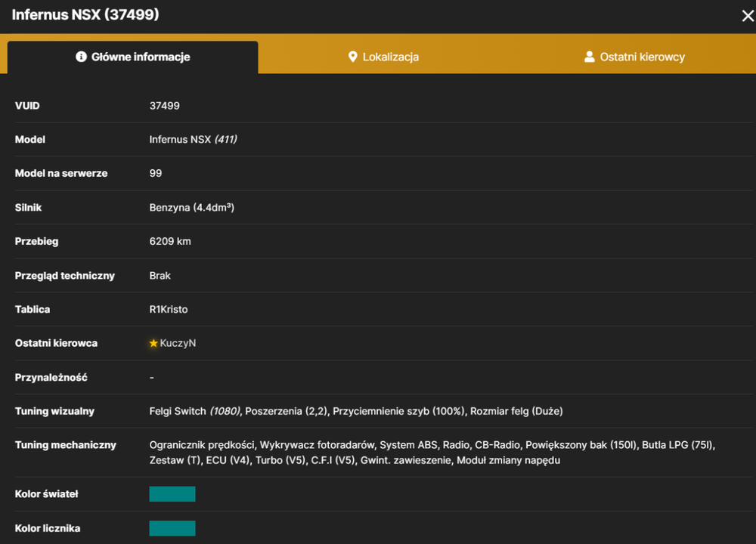The width and height of the screenshot is (756, 544).
Task: Click Butla LPG (75l) entry
Action: click(x=677, y=445)
